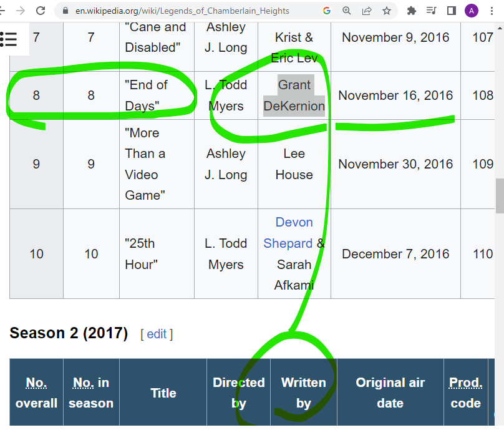Open the media controls icon
This screenshot has height=435, width=504.
(431, 11)
